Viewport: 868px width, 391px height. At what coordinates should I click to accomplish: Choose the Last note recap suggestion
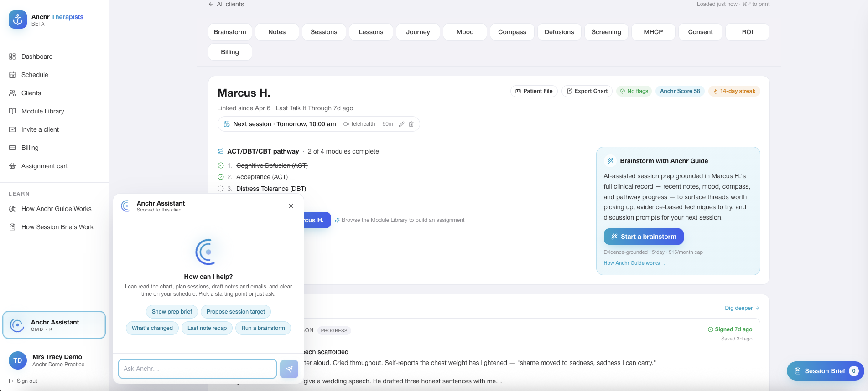[x=207, y=328]
